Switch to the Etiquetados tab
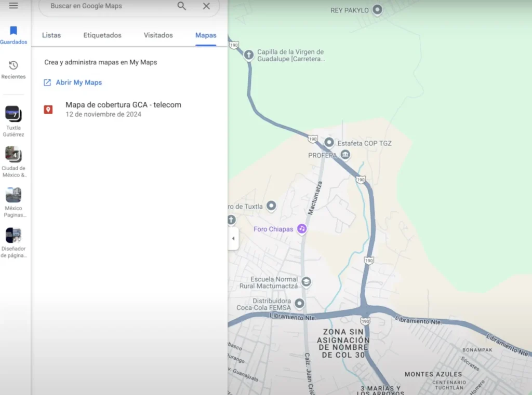This screenshot has width=532, height=395. click(x=102, y=35)
